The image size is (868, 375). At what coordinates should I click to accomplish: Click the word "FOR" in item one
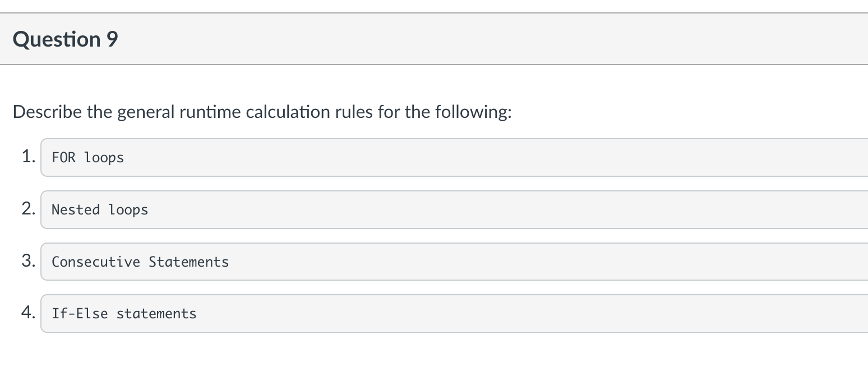pyautogui.click(x=63, y=158)
